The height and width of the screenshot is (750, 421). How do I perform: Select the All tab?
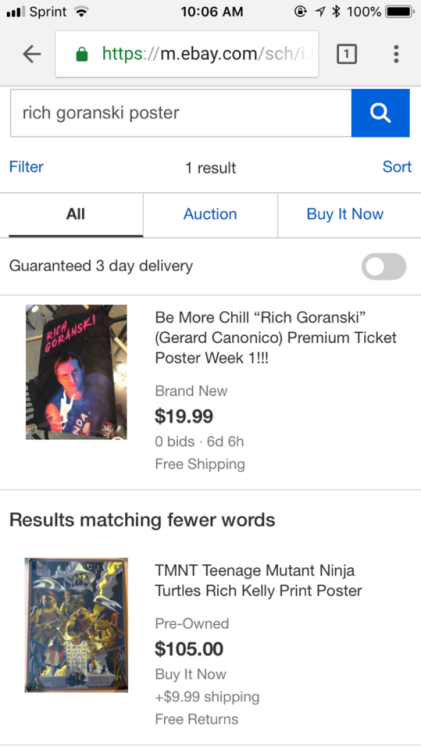pyautogui.click(x=76, y=214)
